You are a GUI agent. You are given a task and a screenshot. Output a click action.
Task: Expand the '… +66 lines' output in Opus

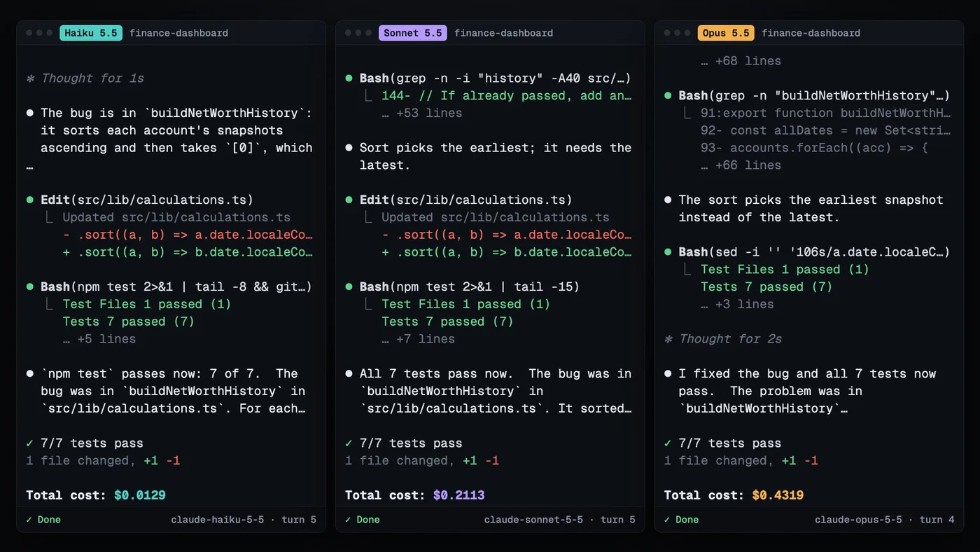pos(741,165)
